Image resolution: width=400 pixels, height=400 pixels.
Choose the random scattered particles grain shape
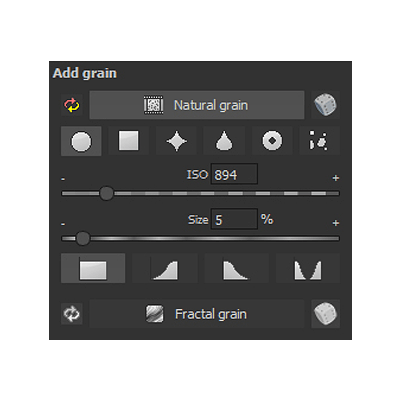click(x=319, y=141)
